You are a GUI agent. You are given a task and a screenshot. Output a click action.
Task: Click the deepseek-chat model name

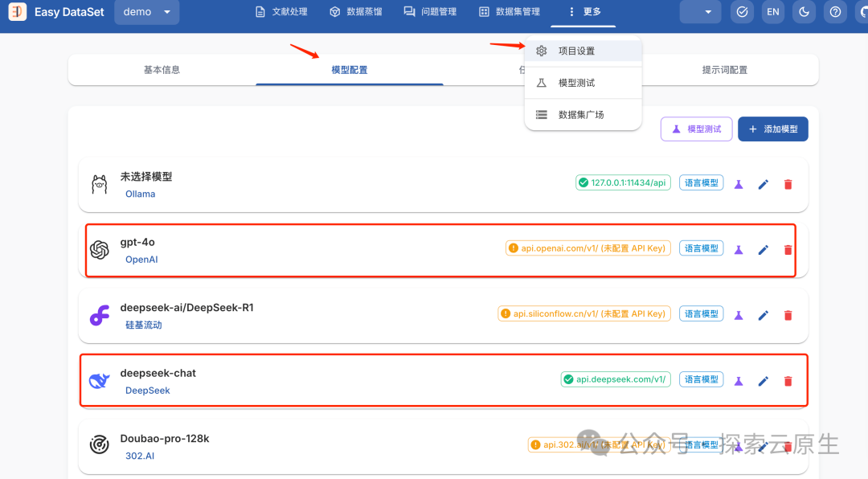point(158,373)
